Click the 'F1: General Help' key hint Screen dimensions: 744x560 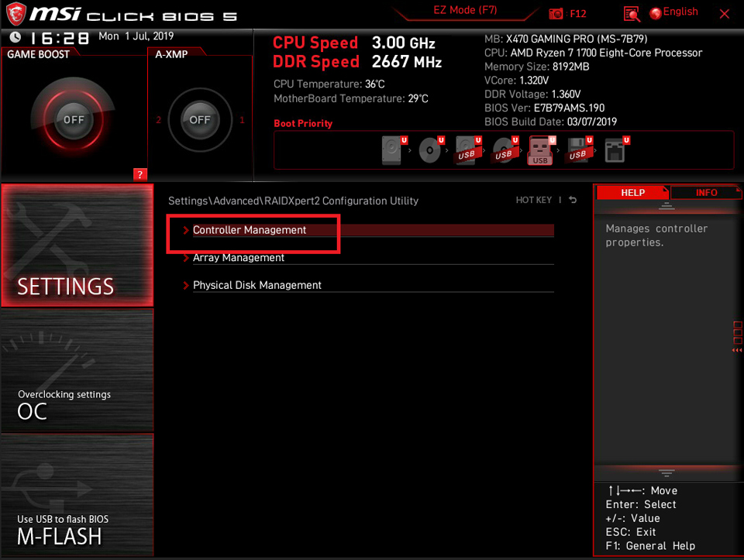[x=650, y=546]
